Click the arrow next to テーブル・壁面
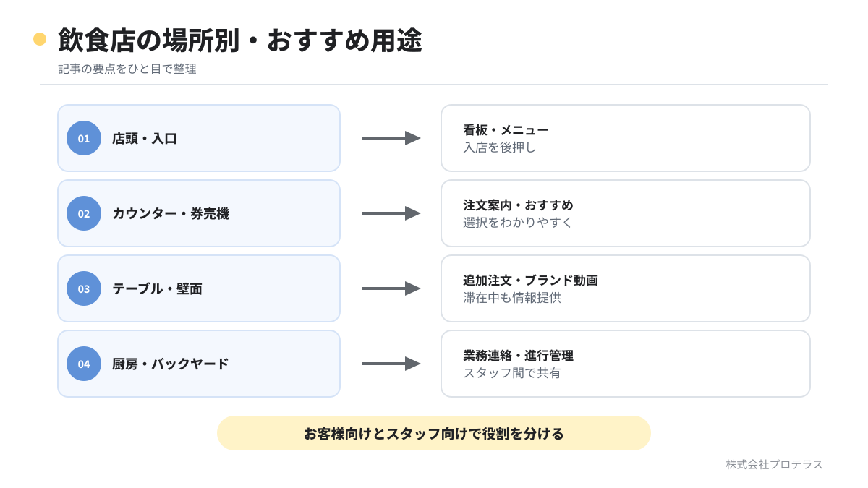 point(391,288)
